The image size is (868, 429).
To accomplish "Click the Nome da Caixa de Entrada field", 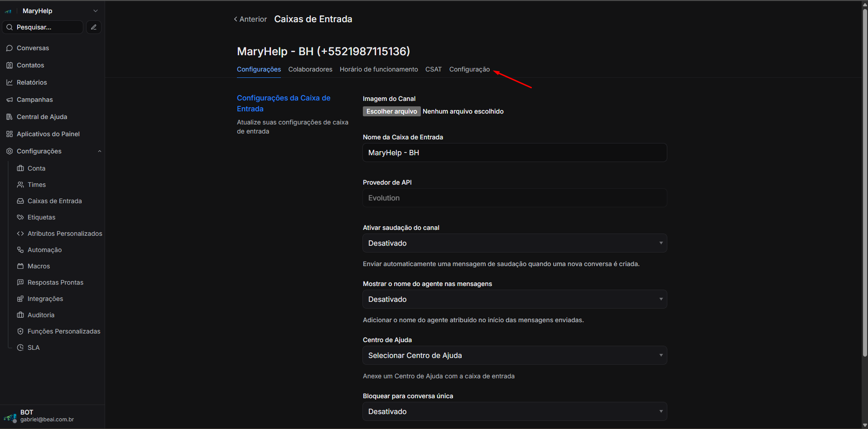I will click(514, 153).
